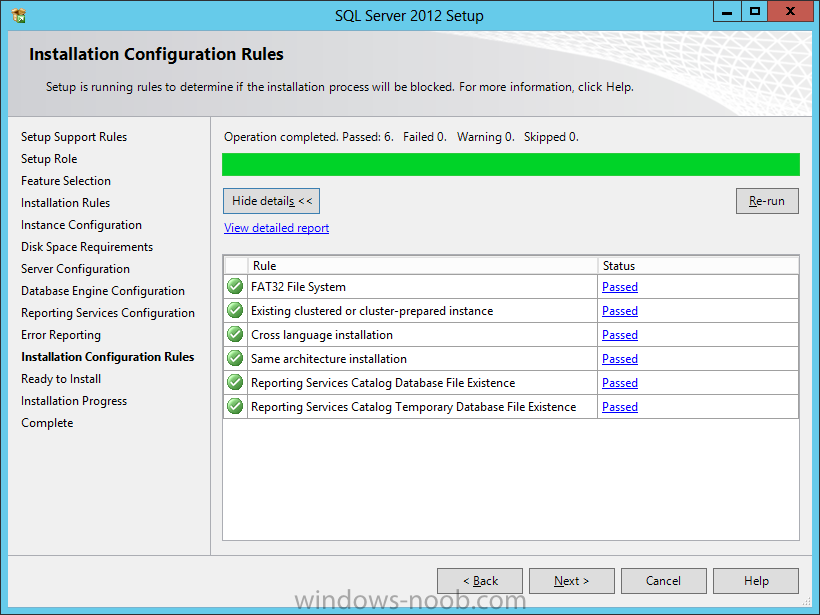Select Instance Configuration step
The height and width of the screenshot is (615, 820).
click(x=81, y=225)
